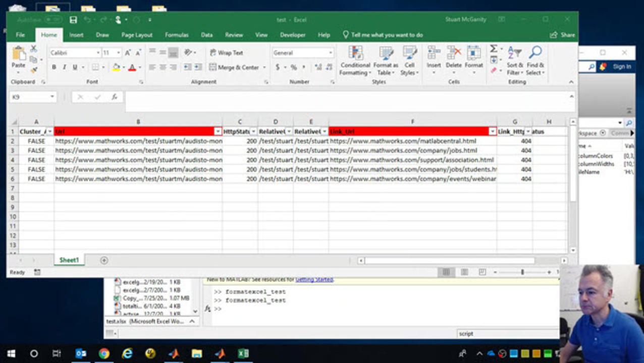Image resolution: width=644 pixels, height=363 pixels.
Task: Click Sign In in MATLAB window
Action: tap(622, 67)
